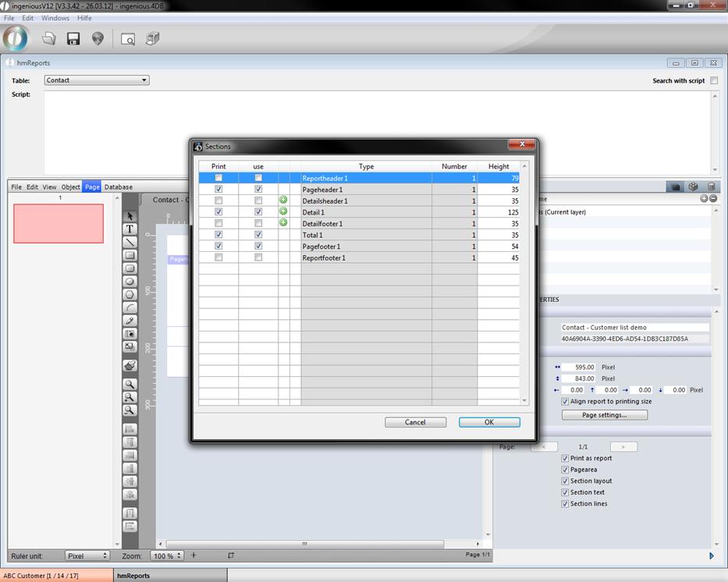Enable the Search with script checkbox
This screenshot has height=582, width=728.
coord(714,80)
